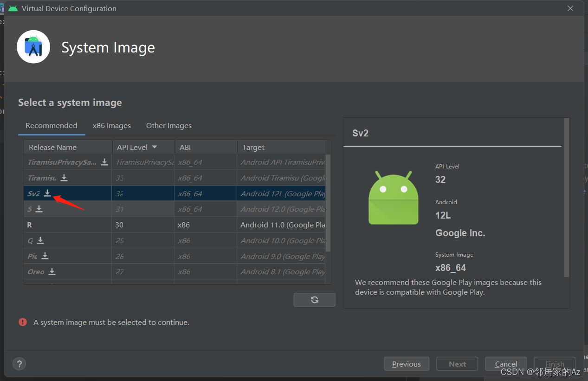The height and width of the screenshot is (381, 588).
Task: Click the Android Studio logo in header
Action: click(33, 47)
